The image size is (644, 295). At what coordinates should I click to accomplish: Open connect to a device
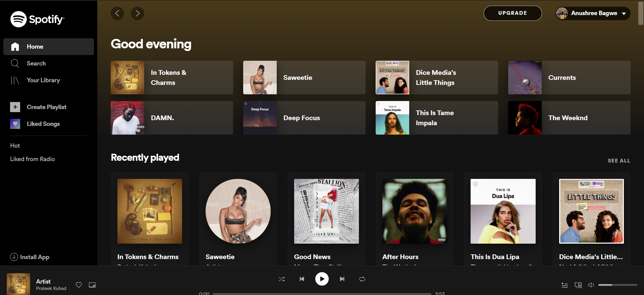(x=578, y=285)
